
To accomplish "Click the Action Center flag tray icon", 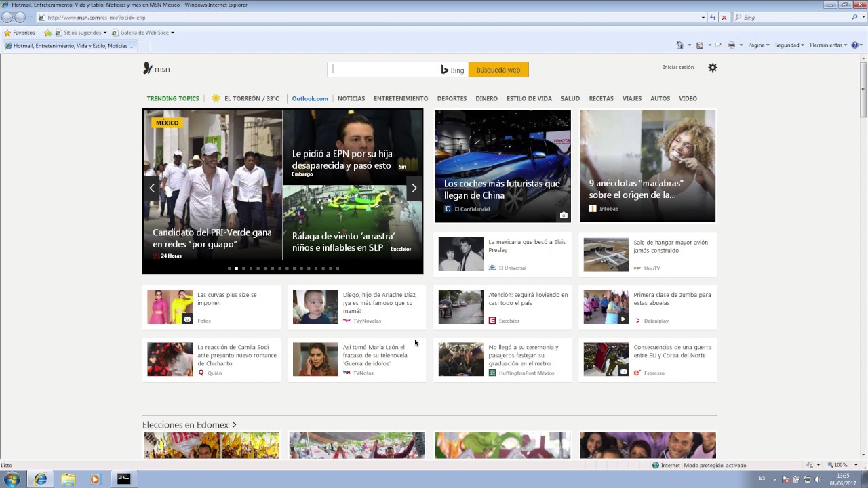I will coord(786,479).
